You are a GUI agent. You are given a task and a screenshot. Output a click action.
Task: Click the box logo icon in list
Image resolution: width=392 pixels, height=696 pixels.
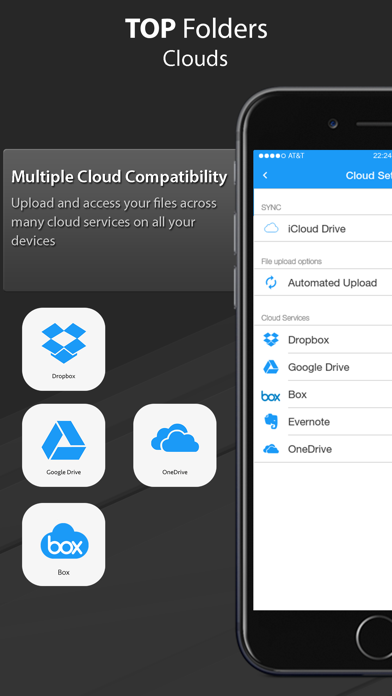271,395
